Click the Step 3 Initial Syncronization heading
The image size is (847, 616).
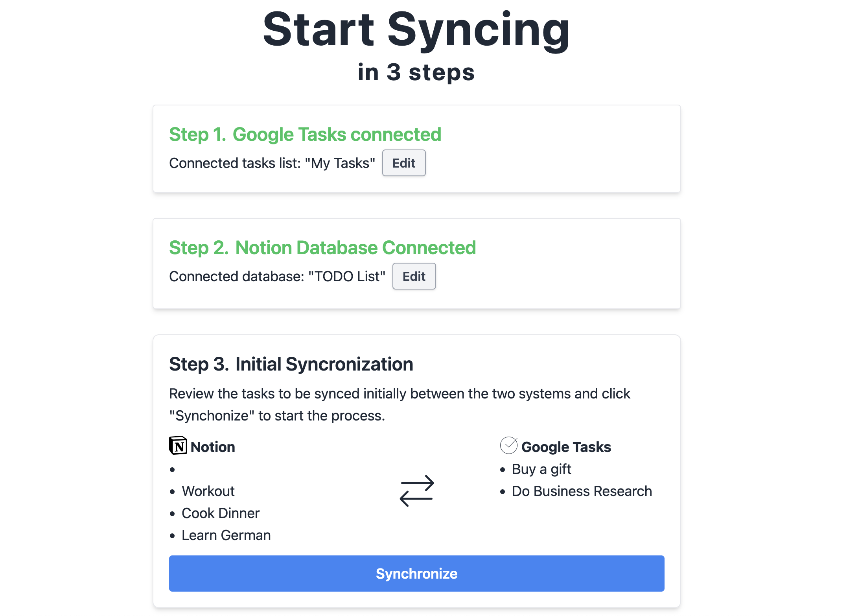point(291,364)
